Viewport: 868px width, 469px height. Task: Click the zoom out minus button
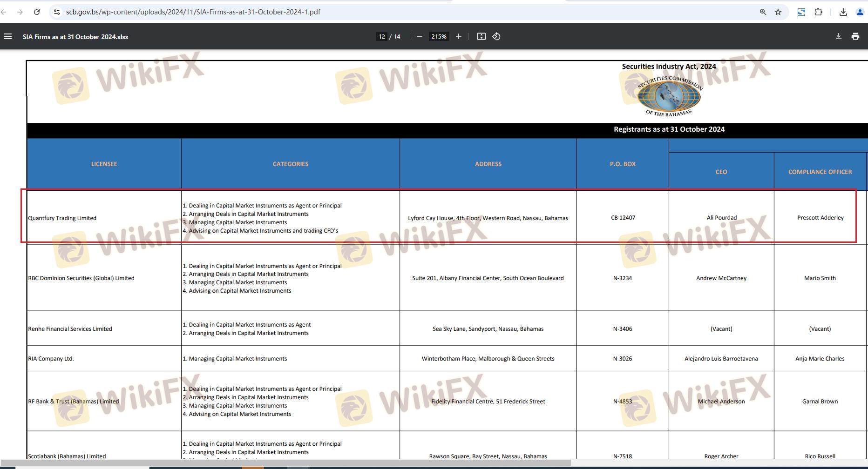[419, 36]
